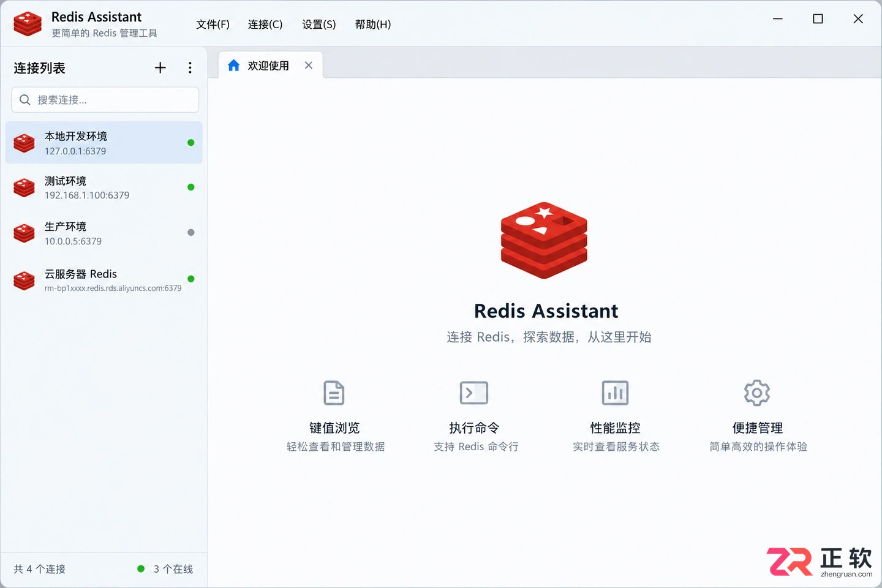
Task: Click the Redis icon of 测试环境
Action: pyautogui.click(x=24, y=187)
